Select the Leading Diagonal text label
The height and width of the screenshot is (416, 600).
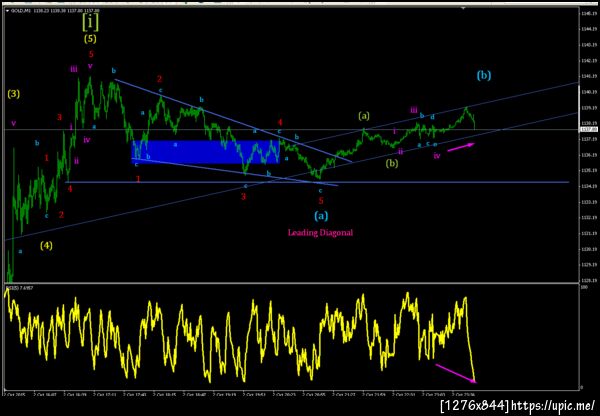(320, 233)
